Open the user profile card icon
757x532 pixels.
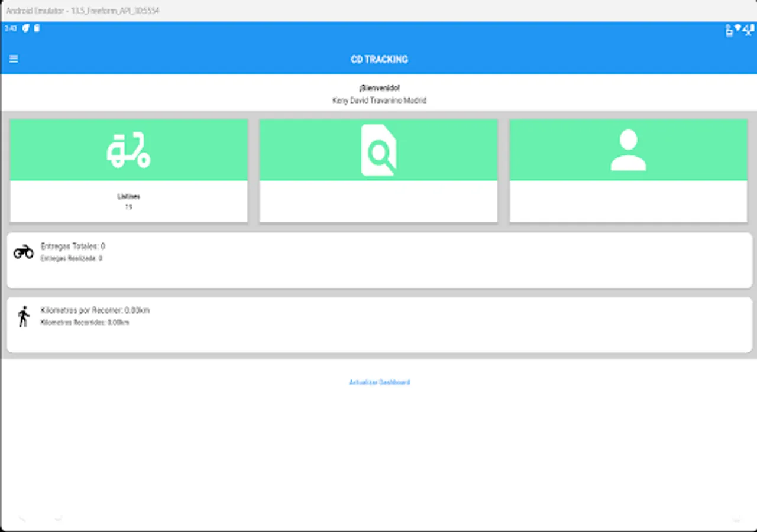(x=627, y=150)
